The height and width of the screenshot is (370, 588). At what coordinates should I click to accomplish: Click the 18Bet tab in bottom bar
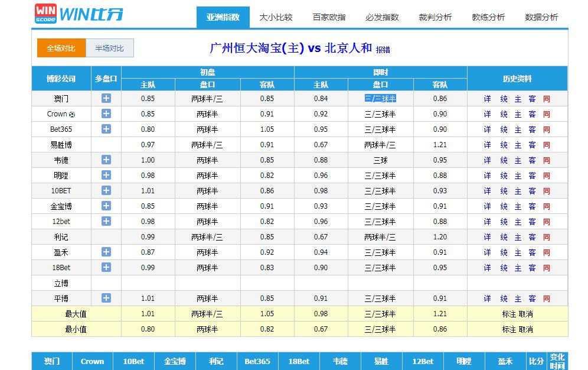tap(299, 361)
